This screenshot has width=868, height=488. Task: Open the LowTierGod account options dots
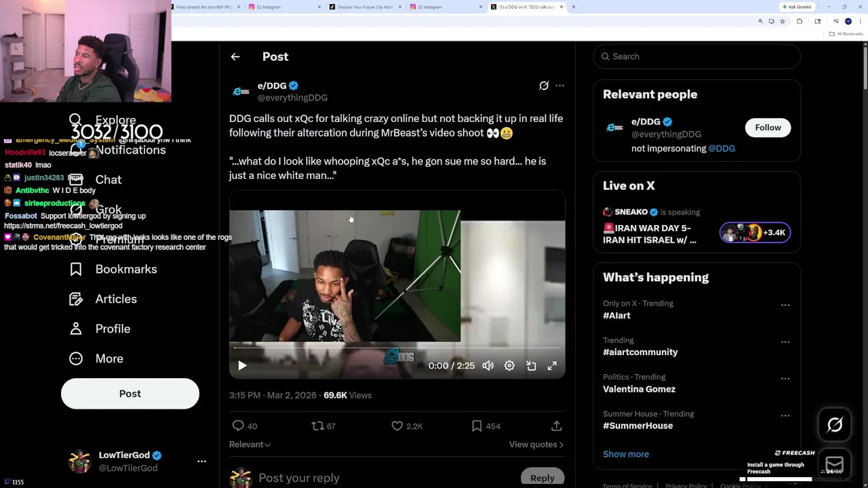click(201, 461)
